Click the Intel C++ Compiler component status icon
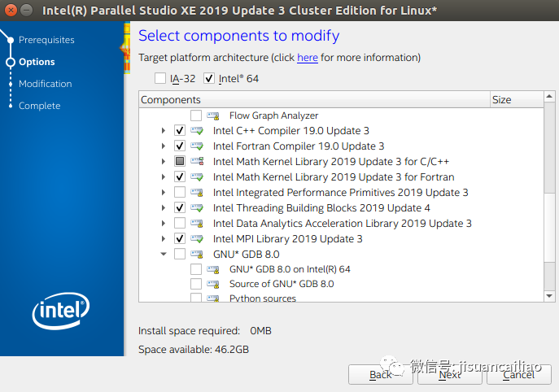 [x=197, y=131]
